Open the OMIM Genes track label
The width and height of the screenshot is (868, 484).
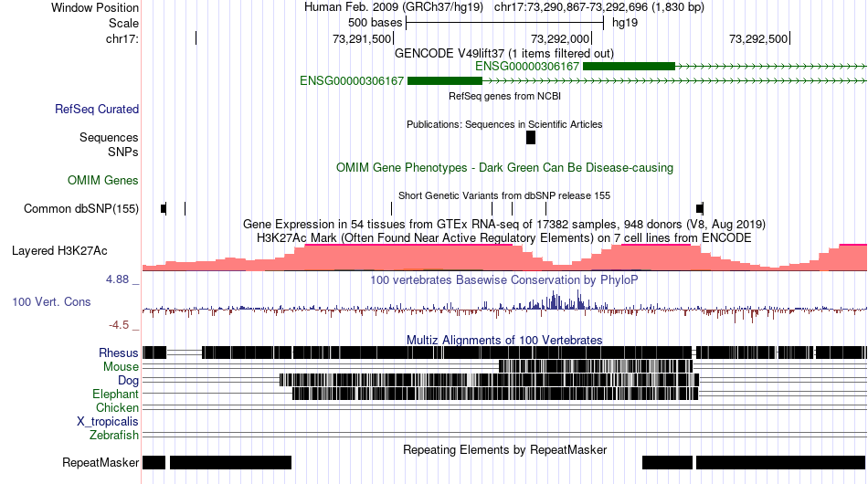pyautogui.click(x=103, y=180)
